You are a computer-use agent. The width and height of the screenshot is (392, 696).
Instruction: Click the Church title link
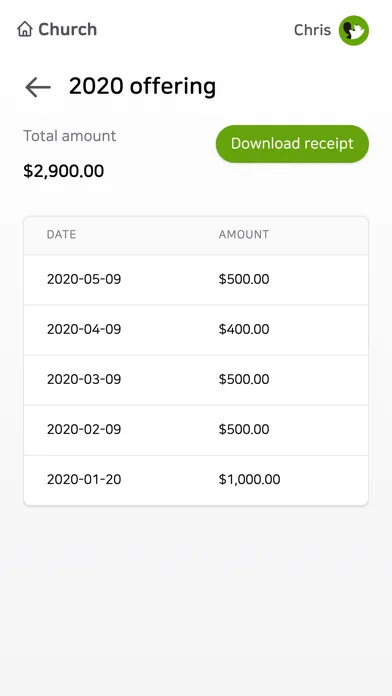pyautogui.click(x=67, y=29)
